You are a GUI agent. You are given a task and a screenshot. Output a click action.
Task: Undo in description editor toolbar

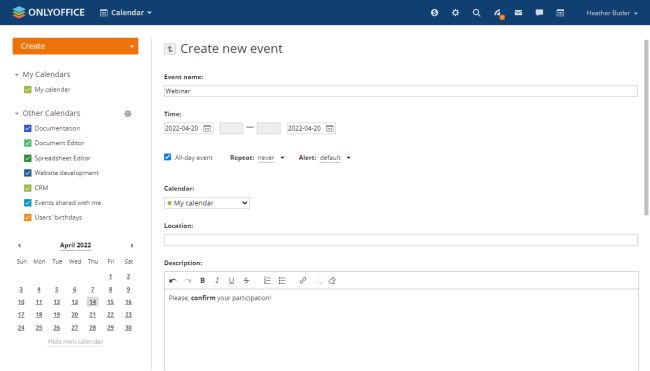[x=173, y=281]
